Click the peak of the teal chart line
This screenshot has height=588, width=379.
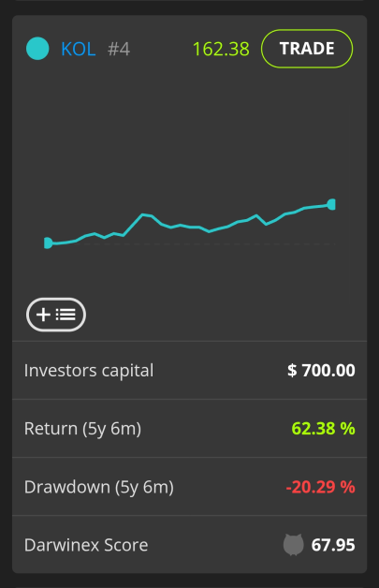pos(143,214)
